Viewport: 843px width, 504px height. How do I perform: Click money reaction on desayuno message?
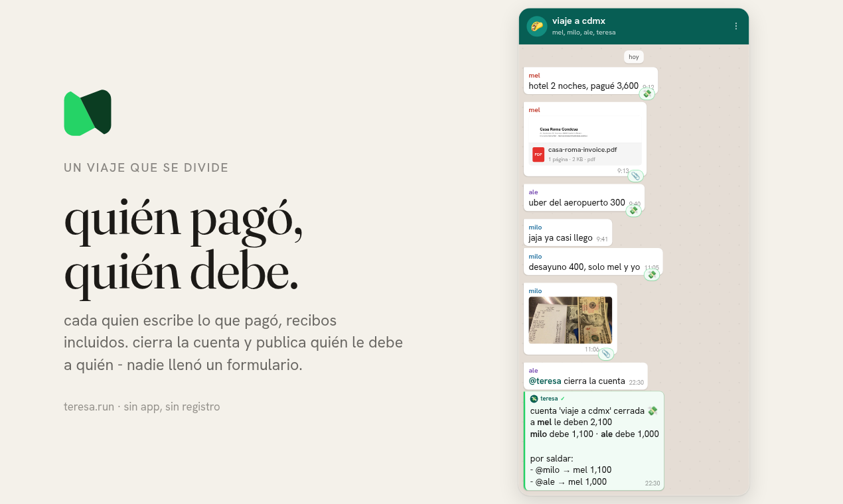[x=652, y=275]
